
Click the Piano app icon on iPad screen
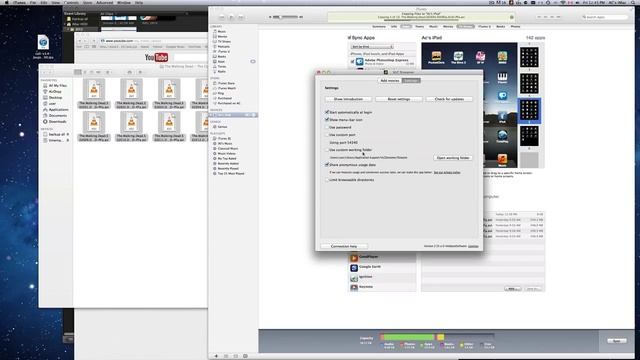tap(502, 78)
